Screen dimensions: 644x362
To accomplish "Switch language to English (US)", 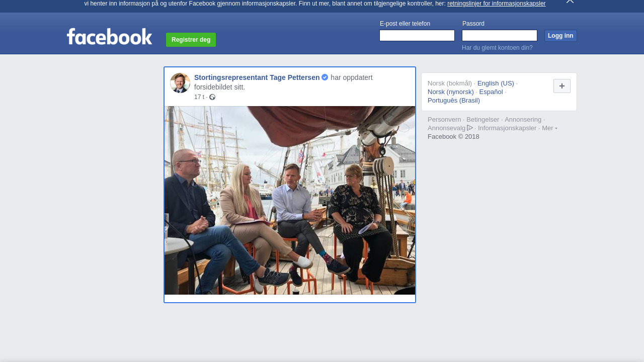I will 496,83.
